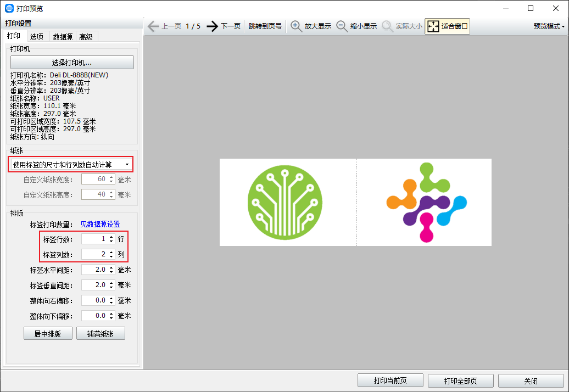
Task: Maximize the print preview window
Action: coord(531,8)
